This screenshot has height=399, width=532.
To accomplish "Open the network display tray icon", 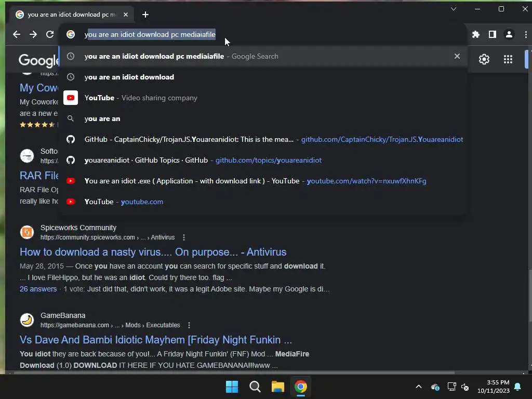I will [x=451, y=387].
